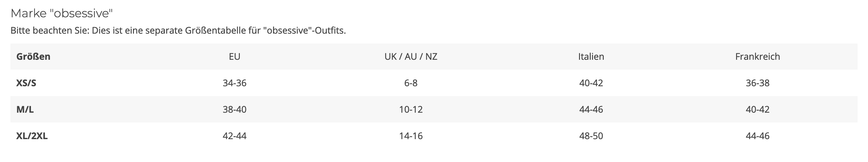
Task: Select the Frankreich column header
Action: point(758,57)
